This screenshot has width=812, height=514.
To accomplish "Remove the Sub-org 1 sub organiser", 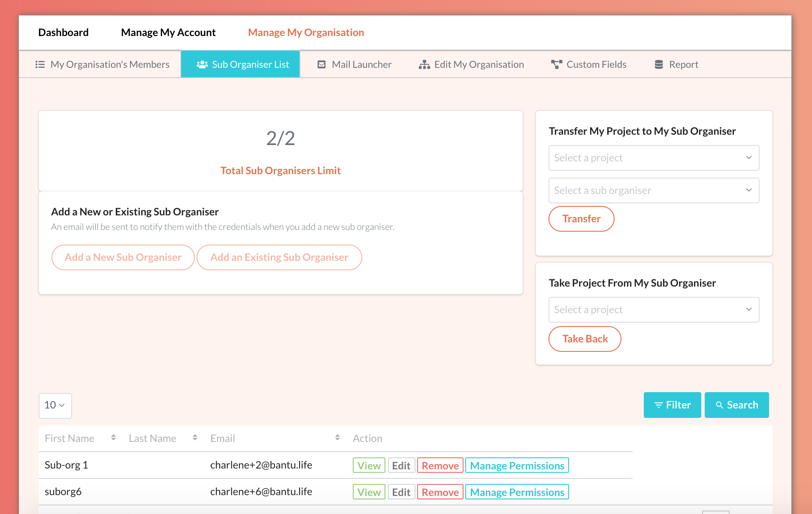I will click(440, 466).
